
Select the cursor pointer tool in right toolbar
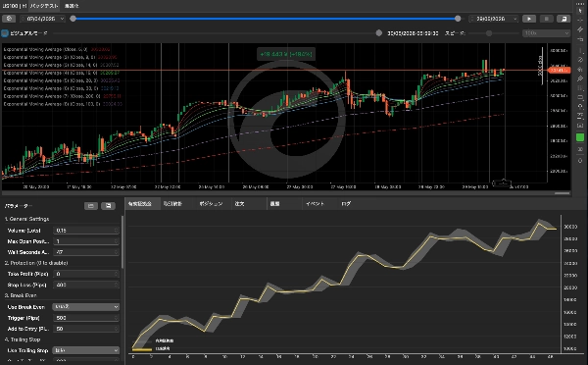(580, 11)
